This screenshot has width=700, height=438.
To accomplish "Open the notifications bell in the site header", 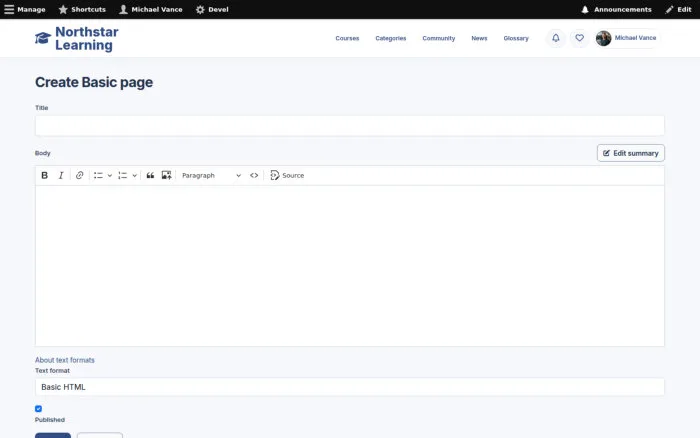I will [x=556, y=38].
